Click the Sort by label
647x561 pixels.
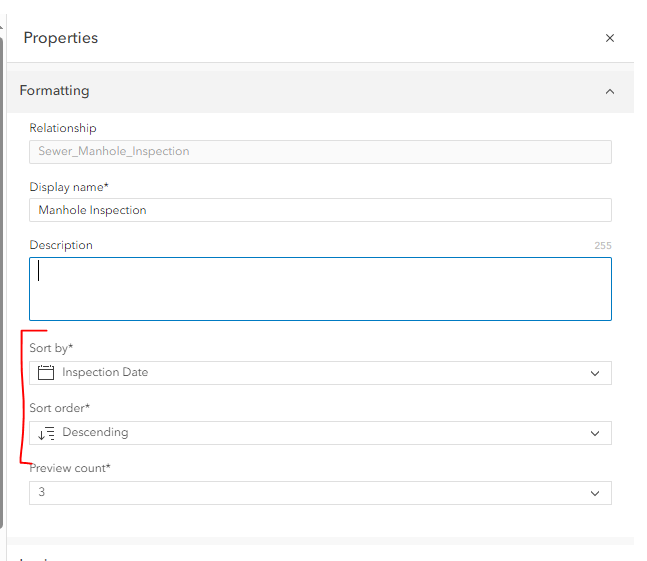point(51,348)
